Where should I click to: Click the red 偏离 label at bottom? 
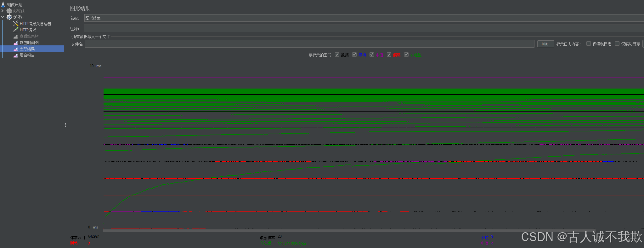74,243
